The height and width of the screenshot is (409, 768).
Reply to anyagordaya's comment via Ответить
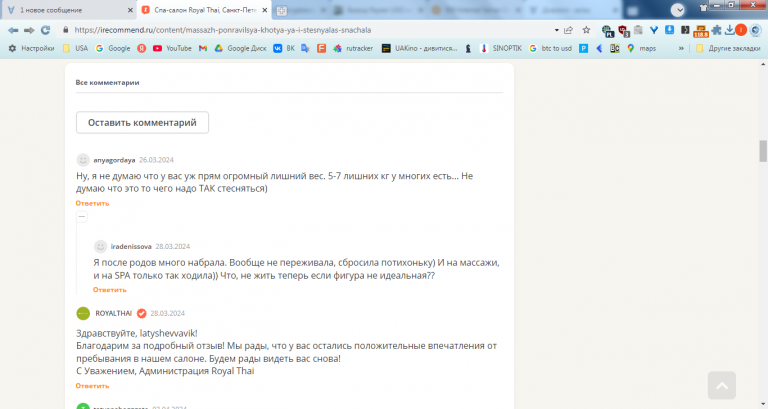92,203
